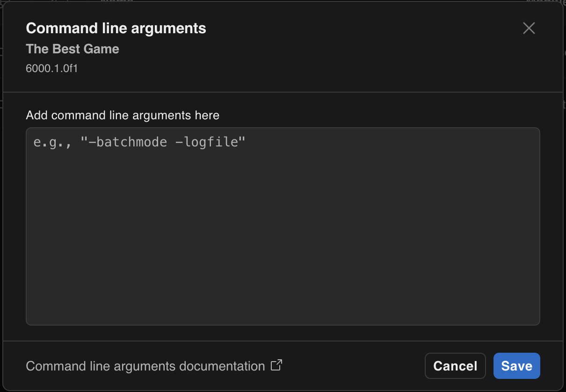Click the X icon at dialog top-right
Viewport: 566px width, 392px height.
(529, 28)
